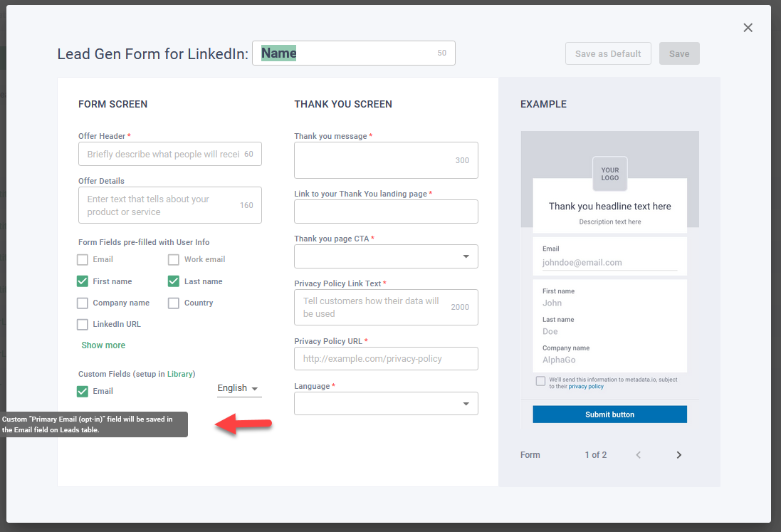Click the Offer Header input field
Screen dimensions: 781x532
[164, 155]
